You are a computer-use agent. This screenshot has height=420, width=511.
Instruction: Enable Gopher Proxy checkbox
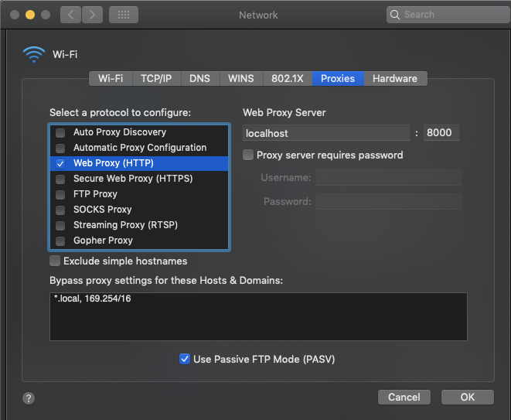[60, 241]
